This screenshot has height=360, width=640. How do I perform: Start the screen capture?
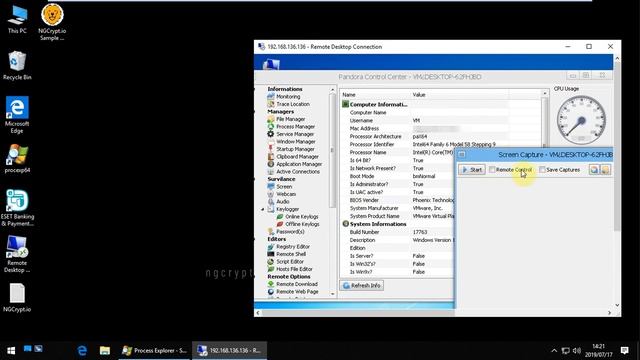(472, 169)
